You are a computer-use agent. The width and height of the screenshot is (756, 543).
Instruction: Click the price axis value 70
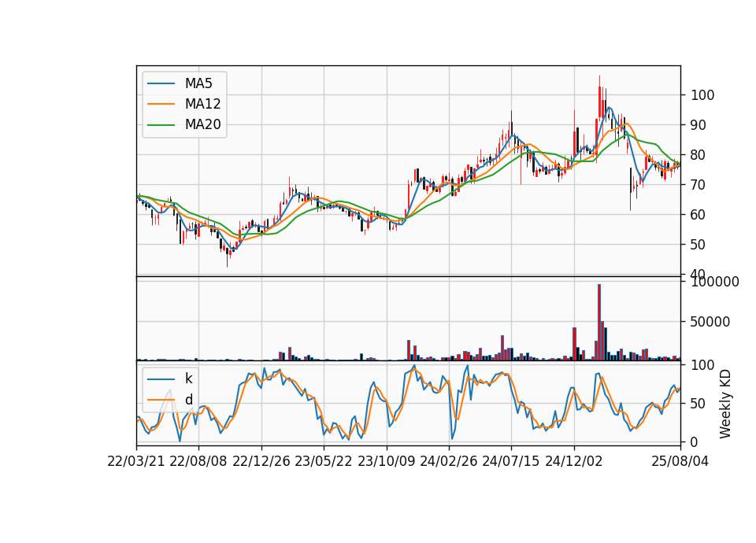point(699,184)
